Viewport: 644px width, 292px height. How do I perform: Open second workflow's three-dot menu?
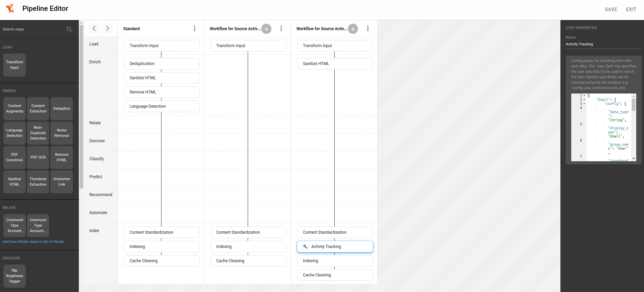click(x=281, y=28)
